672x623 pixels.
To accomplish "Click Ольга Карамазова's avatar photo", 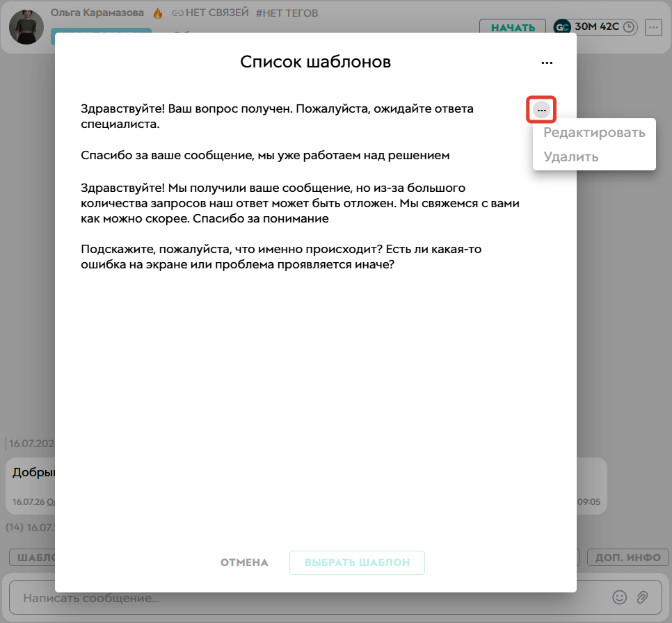I will [x=26, y=27].
